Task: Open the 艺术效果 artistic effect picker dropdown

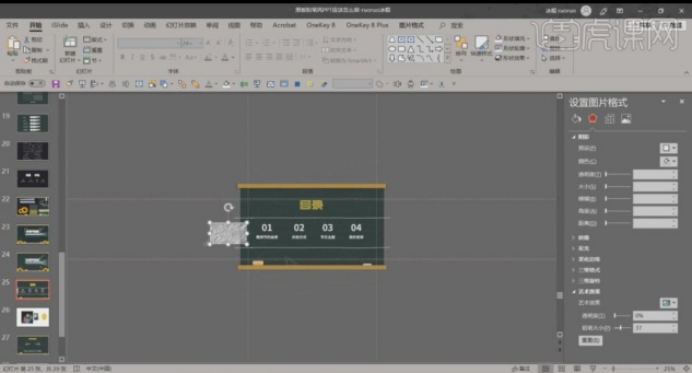Action: (x=668, y=302)
